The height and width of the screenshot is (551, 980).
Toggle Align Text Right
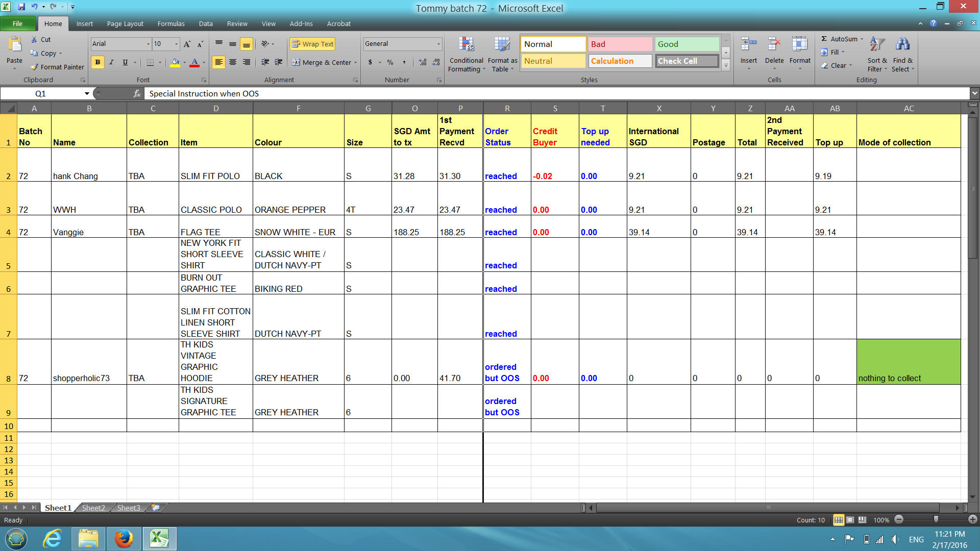click(x=247, y=62)
